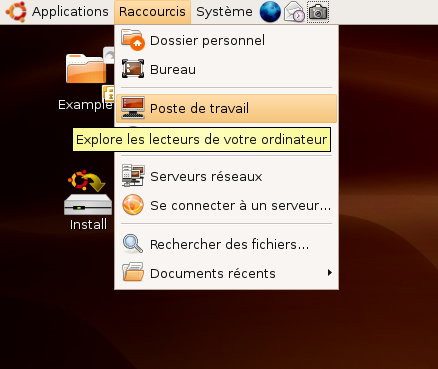Open Serveurs réseaux
The image size is (438, 369).
click(x=227, y=176)
